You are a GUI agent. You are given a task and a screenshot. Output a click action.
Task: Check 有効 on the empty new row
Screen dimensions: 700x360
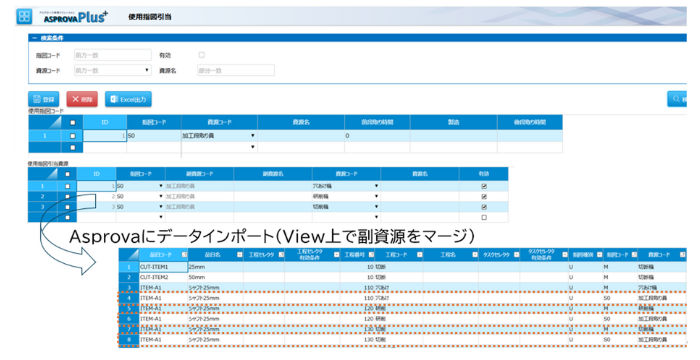click(x=484, y=218)
